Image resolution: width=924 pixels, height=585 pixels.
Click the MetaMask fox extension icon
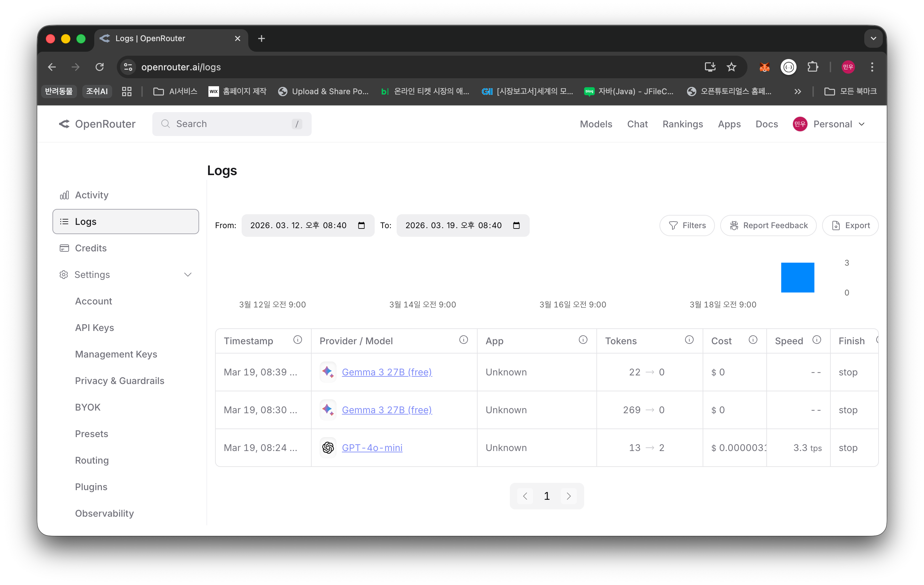click(x=764, y=67)
